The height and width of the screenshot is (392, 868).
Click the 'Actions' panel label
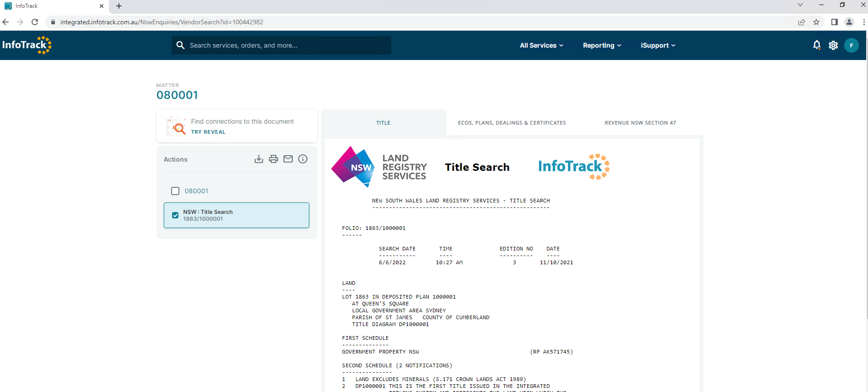[x=176, y=159]
